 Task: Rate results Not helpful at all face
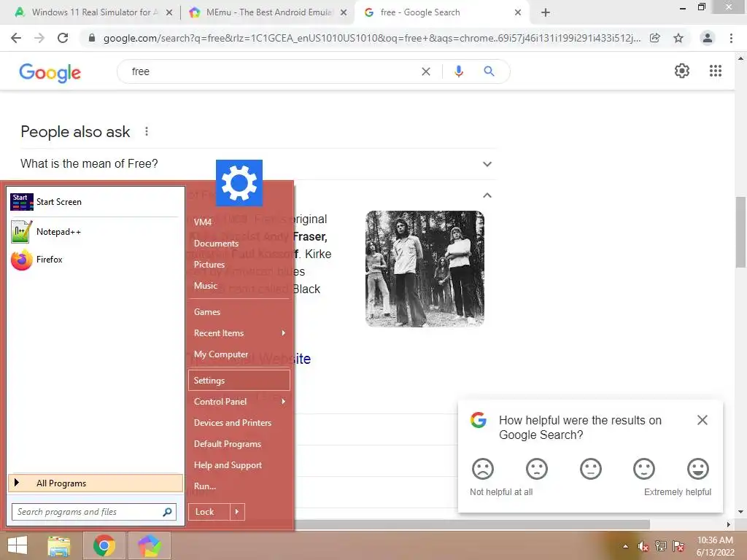(483, 469)
